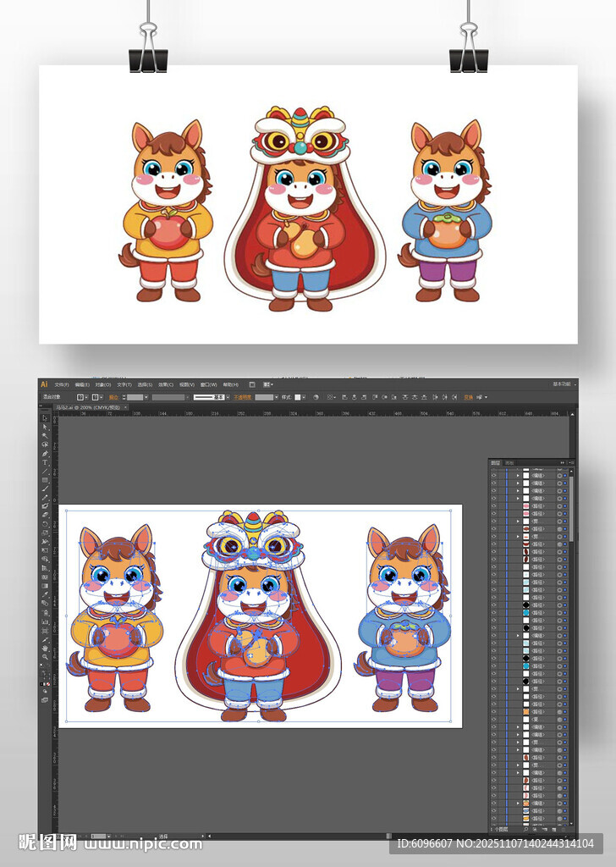Open the 文字(T) menu
Viewport: 616px width, 867px height.
(x=124, y=384)
